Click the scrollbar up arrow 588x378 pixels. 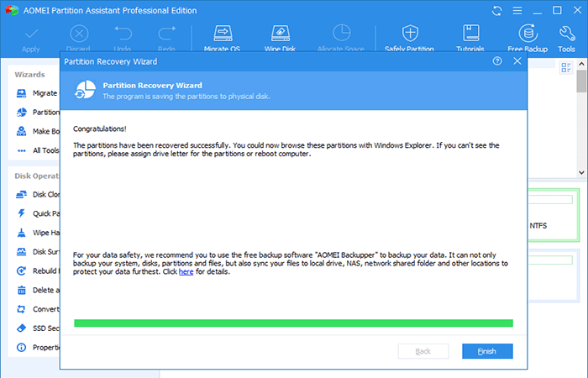click(581, 64)
